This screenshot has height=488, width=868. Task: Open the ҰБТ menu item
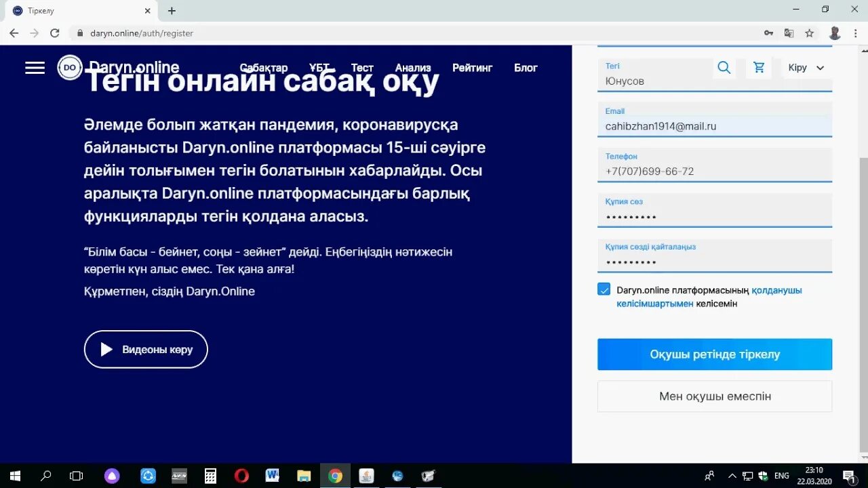tap(319, 68)
